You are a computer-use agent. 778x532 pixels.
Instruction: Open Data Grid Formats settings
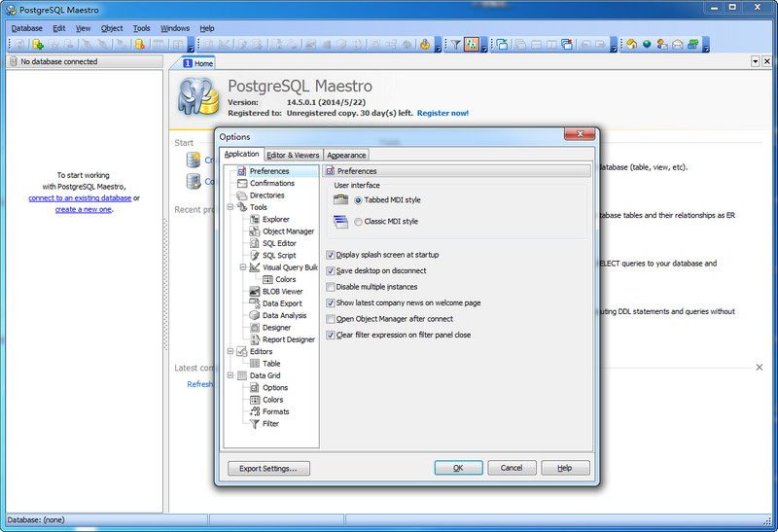pyautogui.click(x=275, y=411)
